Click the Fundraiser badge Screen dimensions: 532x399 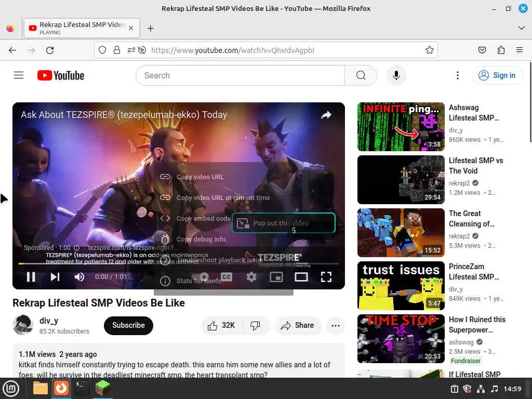pyautogui.click(x=465, y=361)
